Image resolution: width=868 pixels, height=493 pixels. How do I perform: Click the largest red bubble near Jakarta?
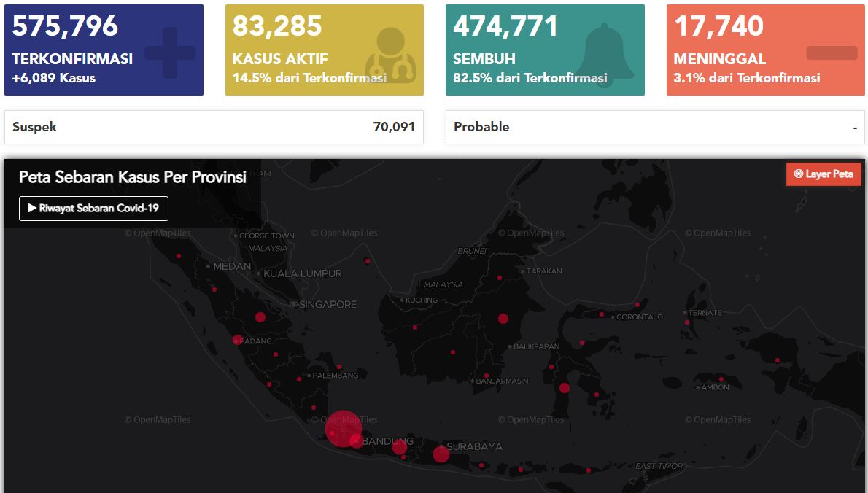tap(344, 428)
